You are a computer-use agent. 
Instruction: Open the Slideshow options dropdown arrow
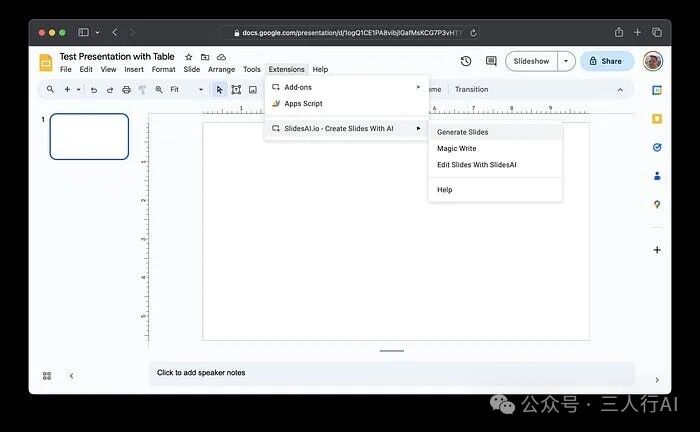566,61
